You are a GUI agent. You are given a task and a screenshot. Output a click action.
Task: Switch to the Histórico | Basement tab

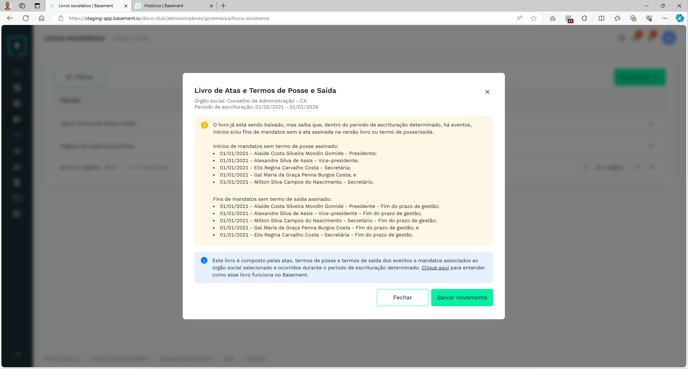tap(174, 6)
